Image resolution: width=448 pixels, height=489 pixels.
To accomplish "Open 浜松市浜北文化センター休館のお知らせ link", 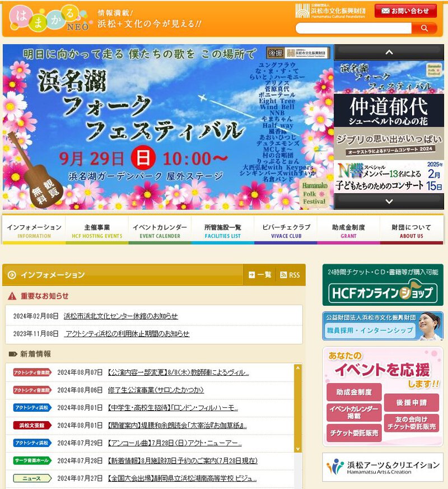I will [120, 316].
